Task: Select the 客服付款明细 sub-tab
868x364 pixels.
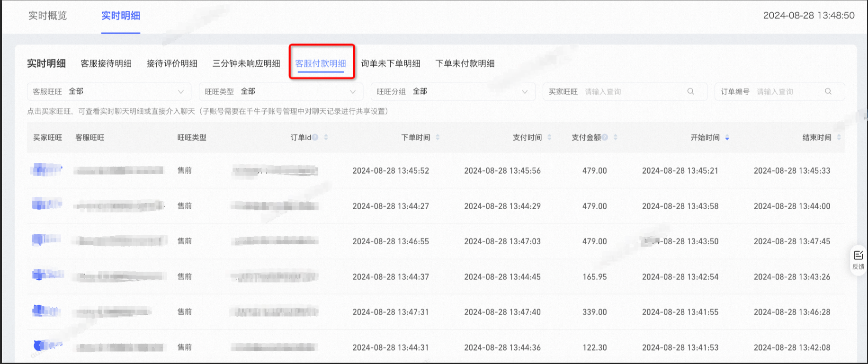Action: click(321, 63)
